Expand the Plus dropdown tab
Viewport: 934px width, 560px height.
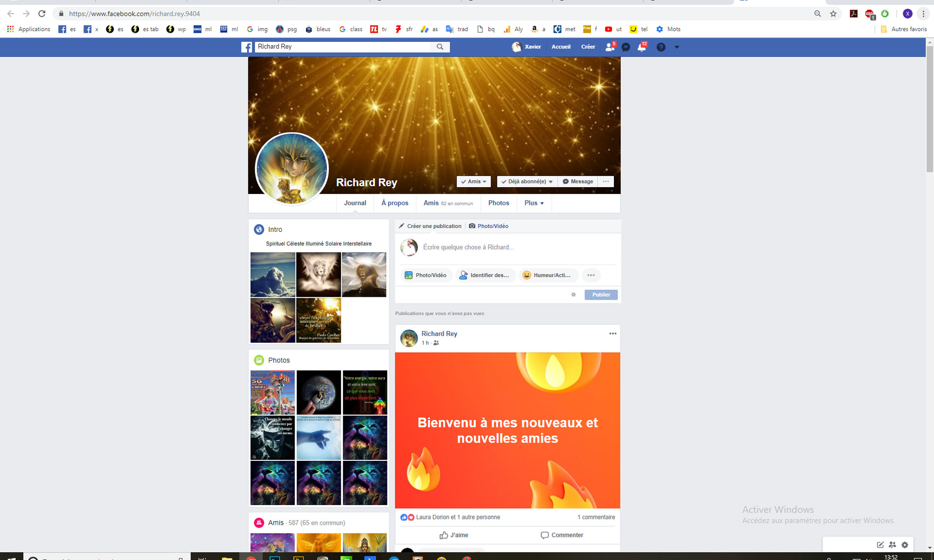point(534,203)
